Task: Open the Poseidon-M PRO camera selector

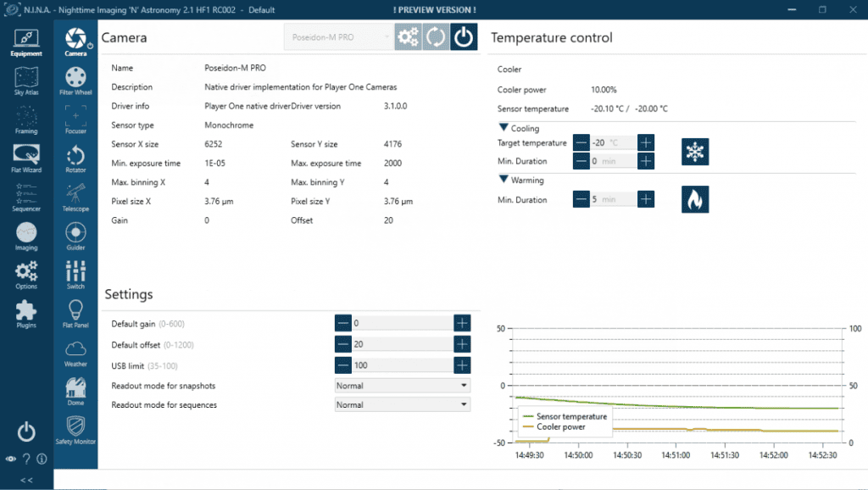Action: pos(339,37)
